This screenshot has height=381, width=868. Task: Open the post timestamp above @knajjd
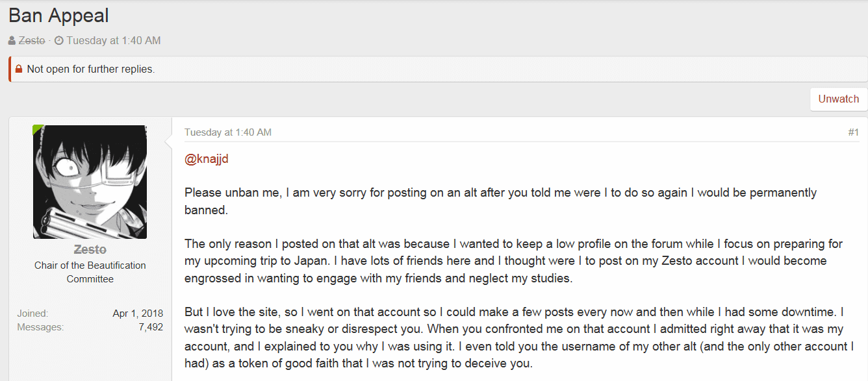coord(228,132)
